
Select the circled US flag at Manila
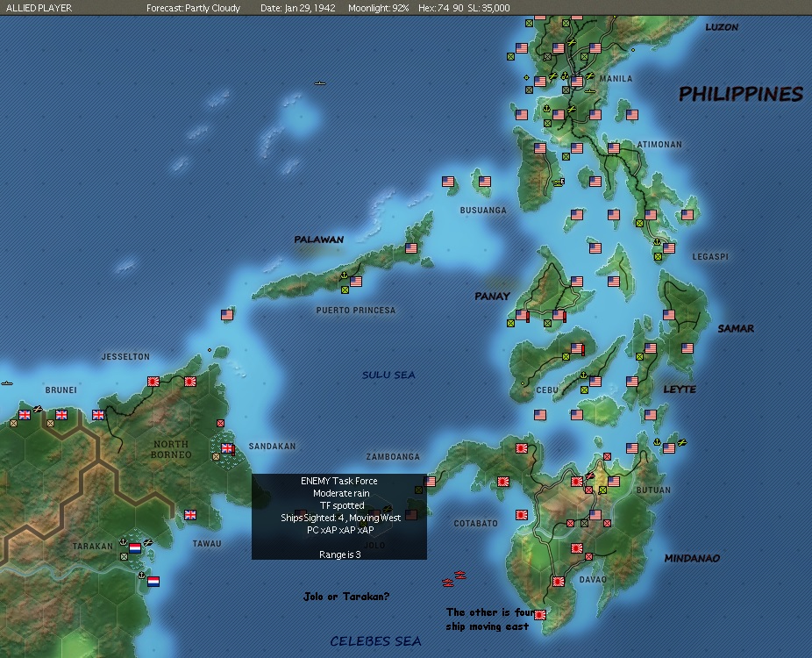click(577, 82)
